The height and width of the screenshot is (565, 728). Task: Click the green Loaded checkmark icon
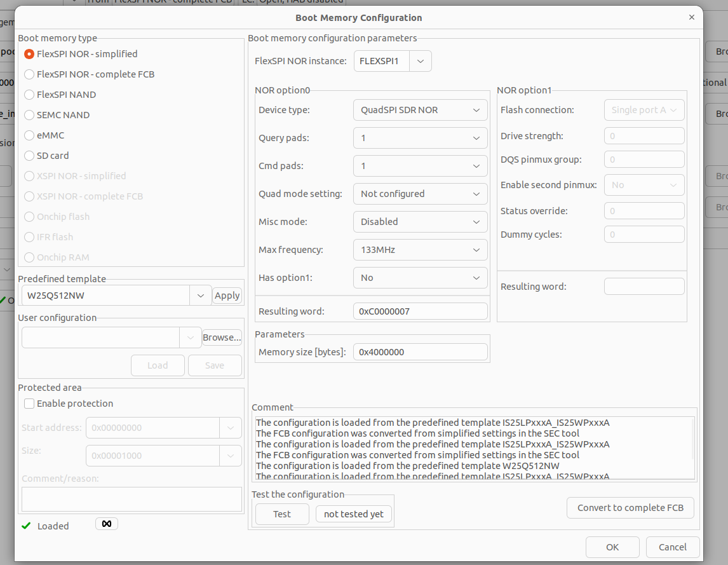(26, 526)
